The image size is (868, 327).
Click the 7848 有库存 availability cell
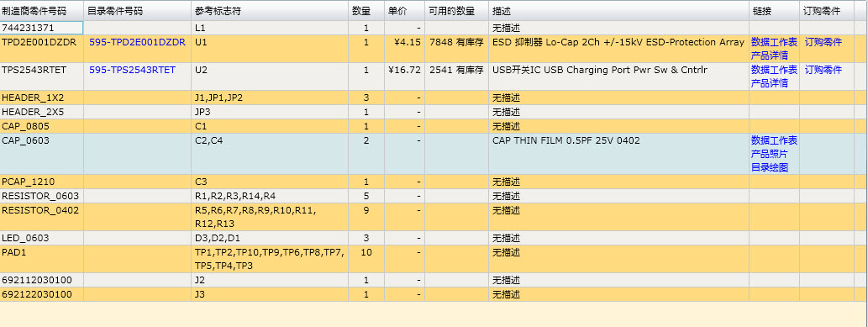(x=457, y=49)
